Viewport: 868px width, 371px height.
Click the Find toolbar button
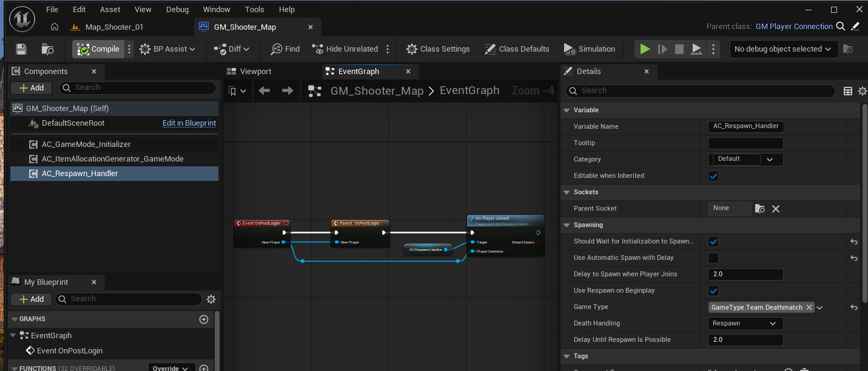[x=285, y=49]
